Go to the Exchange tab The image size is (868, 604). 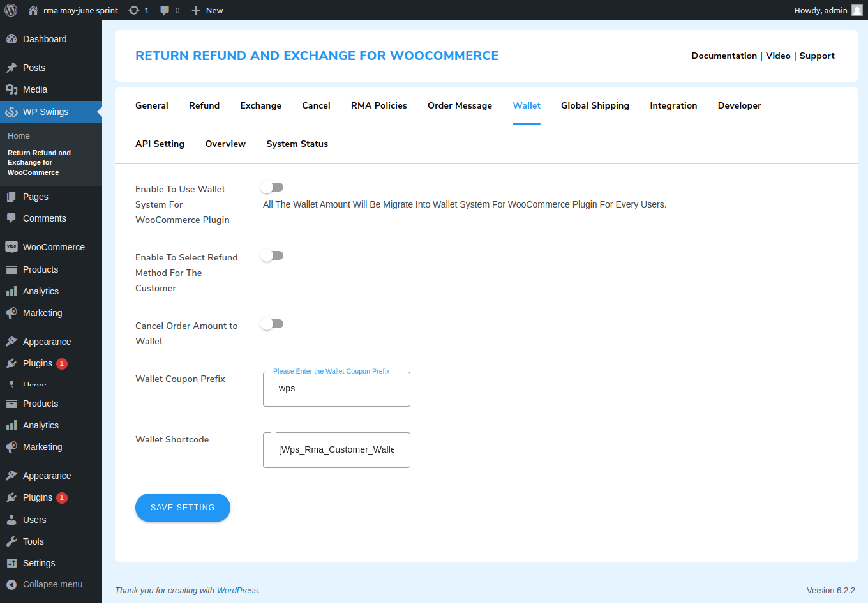(x=261, y=105)
